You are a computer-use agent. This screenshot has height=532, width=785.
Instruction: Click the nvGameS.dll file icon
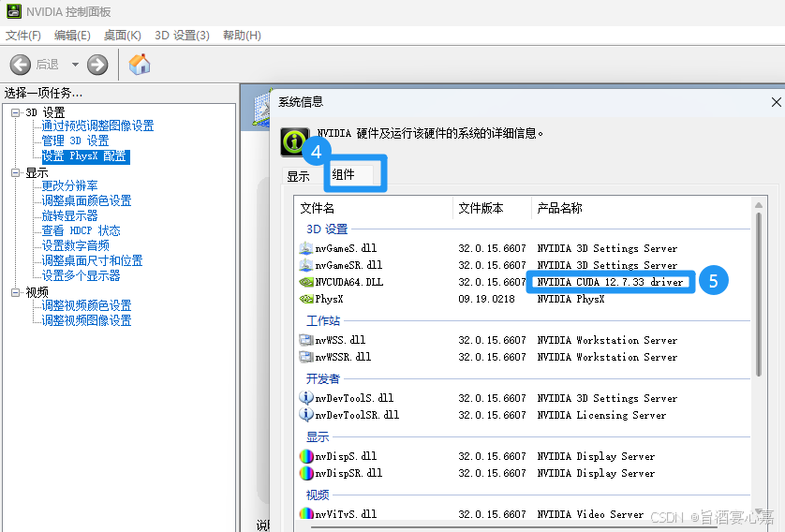306,247
